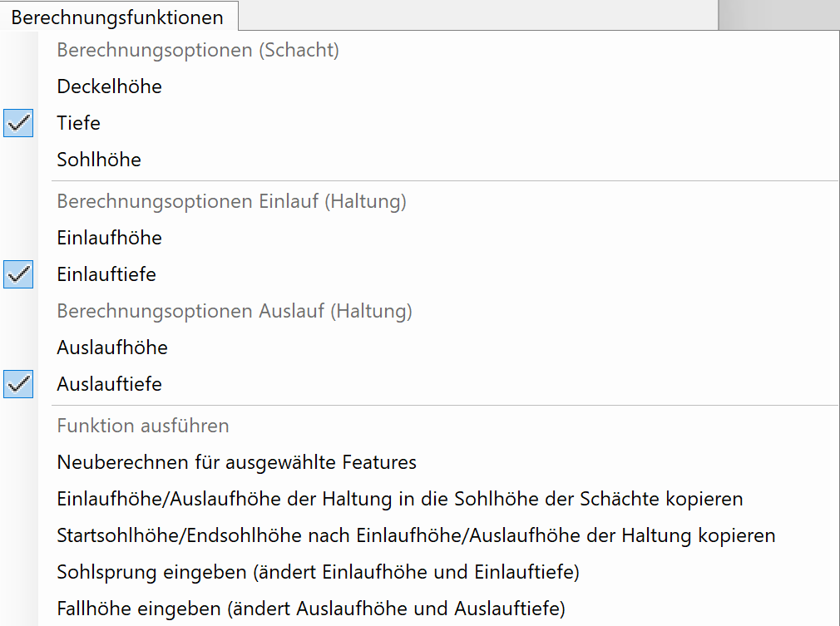Screen dimensions: 840x626
Task: Click the checkmark icon beside Tiefe
Action: (18, 123)
